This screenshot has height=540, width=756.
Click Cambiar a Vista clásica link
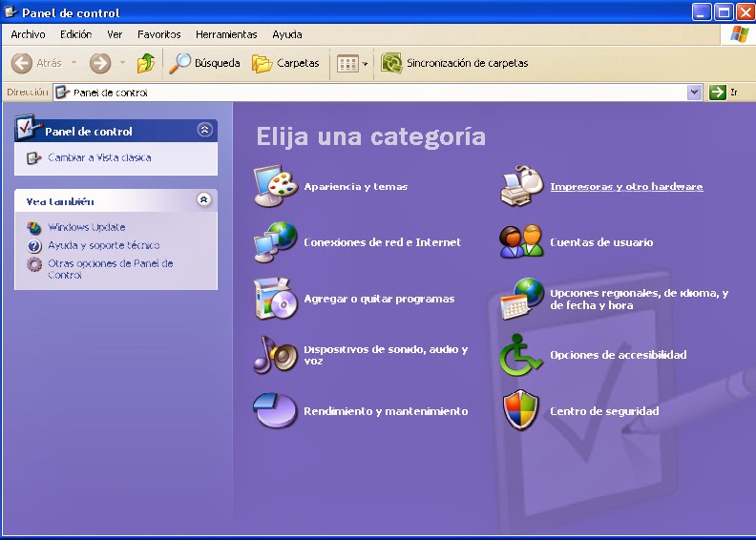(x=99, y=157)
